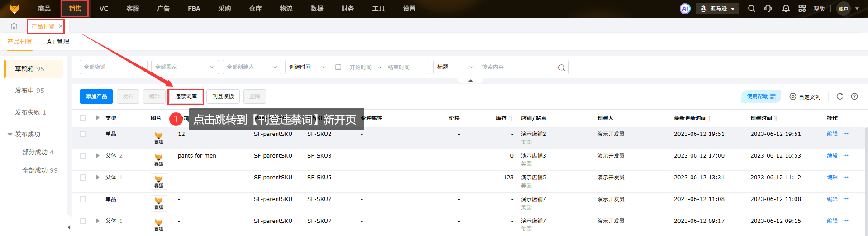
Task: Check the 09:17 row checkbox
Action: 83,221
